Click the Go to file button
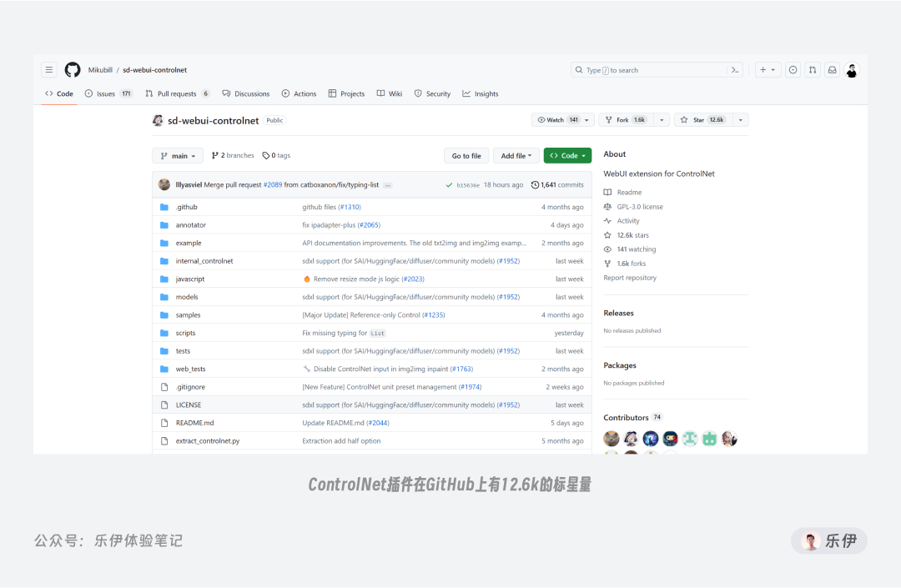The width and height of the screenshot is (901, 588). [x=466, y=155]
